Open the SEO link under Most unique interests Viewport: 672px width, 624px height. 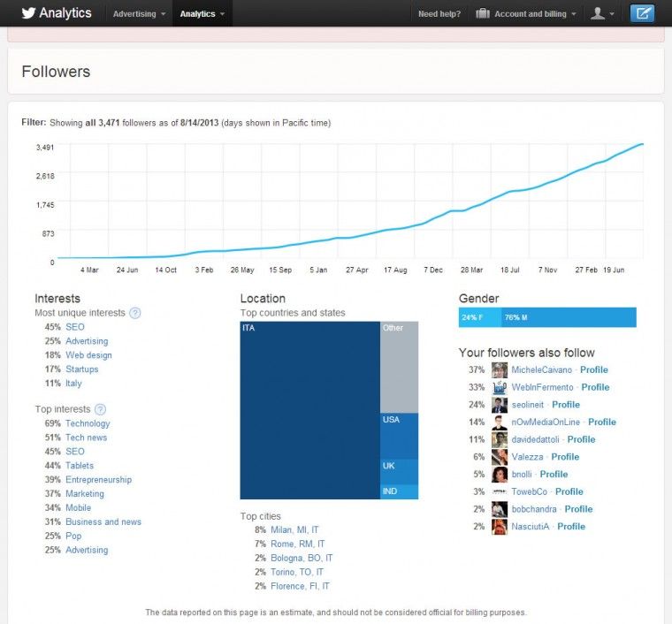(x=75, y=327)
